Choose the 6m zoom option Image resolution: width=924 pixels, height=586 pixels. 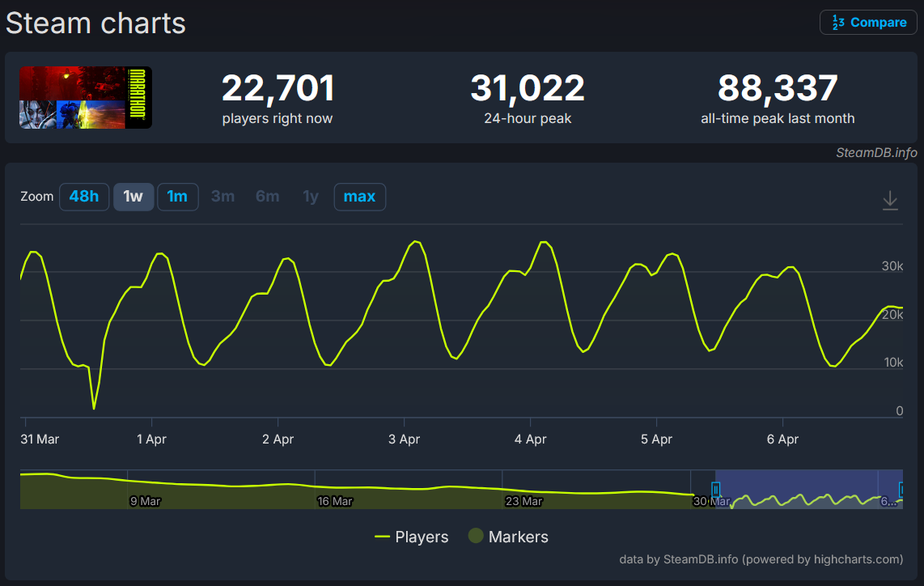pos(268,197)
